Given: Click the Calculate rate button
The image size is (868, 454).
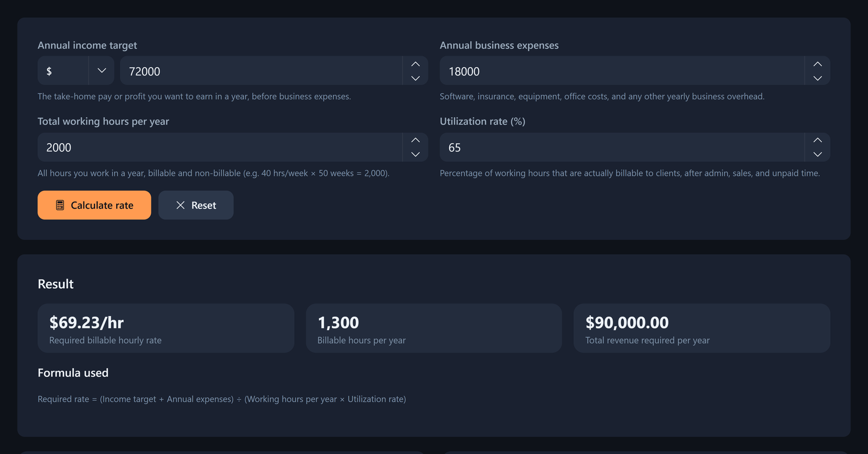Looking at the screenshot, I should click(94, 205).
